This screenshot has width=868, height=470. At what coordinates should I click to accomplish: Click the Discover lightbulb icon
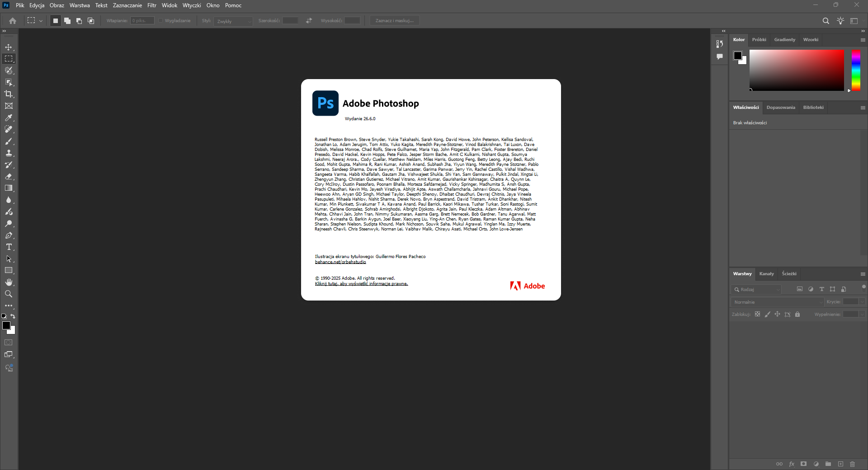pyautogui.click(x=840, y=21)
